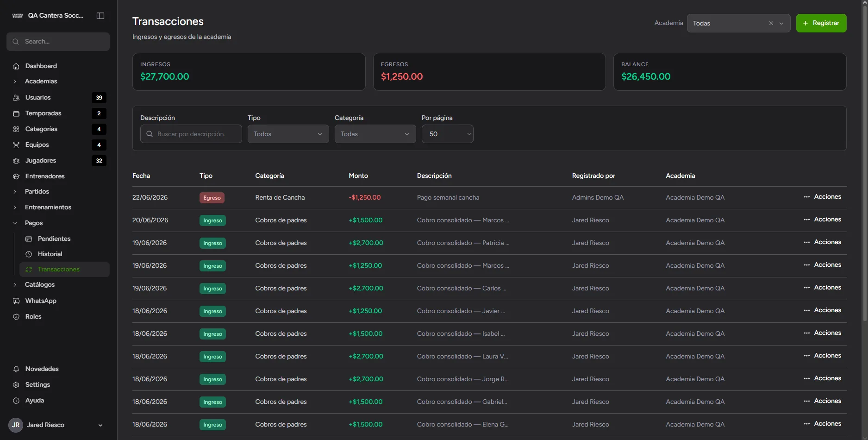868x440 pixels.
Task: Change the Por página value
Action: click(447, 134)
